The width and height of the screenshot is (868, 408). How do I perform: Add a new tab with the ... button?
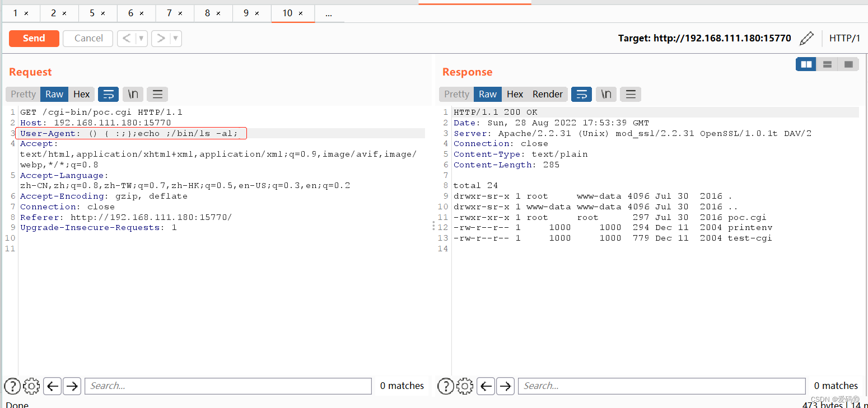(329, 13)
